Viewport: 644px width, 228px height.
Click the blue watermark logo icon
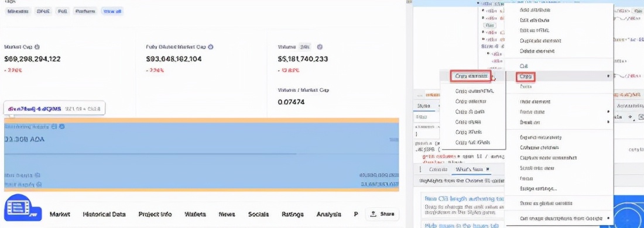click(x=23, y=208)
